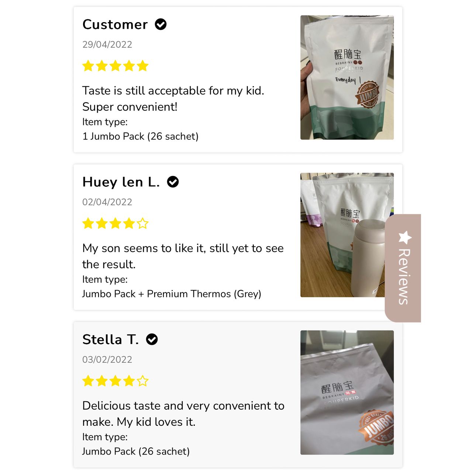476x476 pixels.
Task: Open the Reviews side tab
Action: click(403, 268)
